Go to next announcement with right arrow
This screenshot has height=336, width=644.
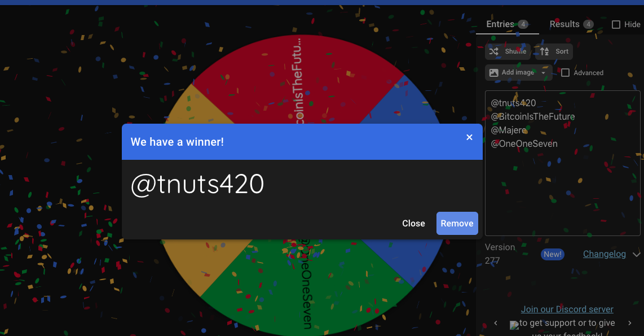(x=630, y=323)
